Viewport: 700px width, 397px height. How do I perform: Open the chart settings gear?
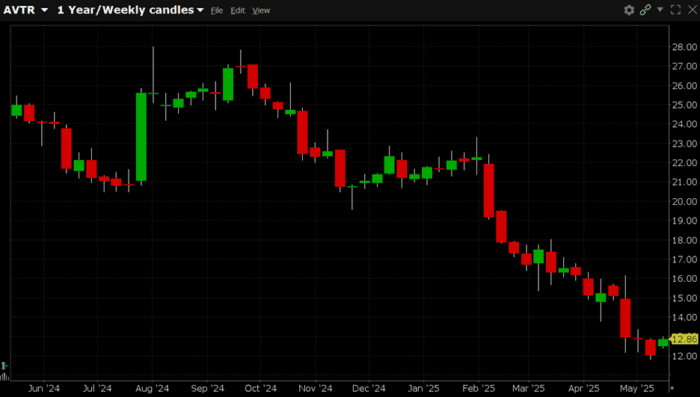click(x=629, y=10)
